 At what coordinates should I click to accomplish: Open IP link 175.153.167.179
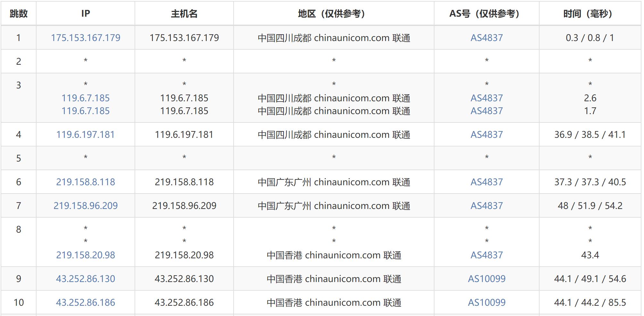[x=86, y=38]
